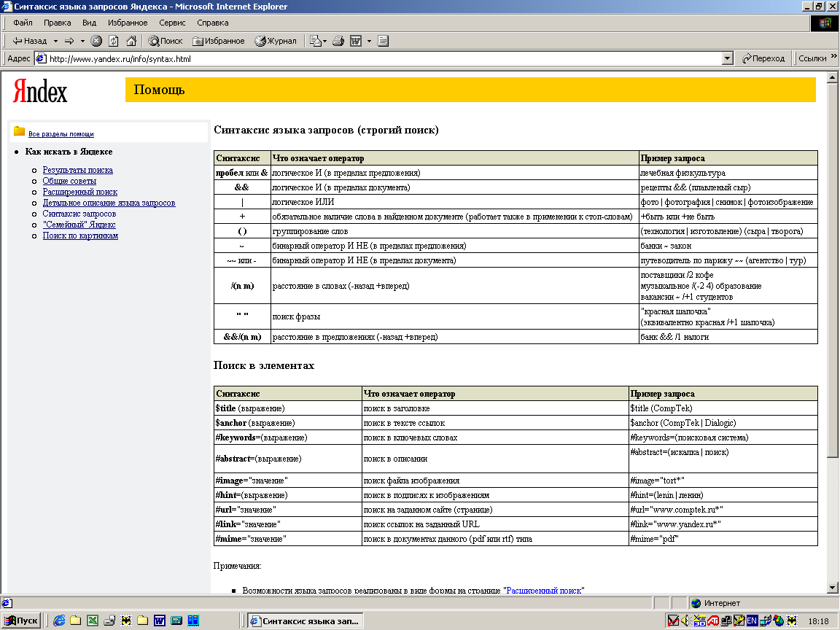Open the Поиск по картинкам link
This screenshot has width=840, height=630.
point(80,236)
